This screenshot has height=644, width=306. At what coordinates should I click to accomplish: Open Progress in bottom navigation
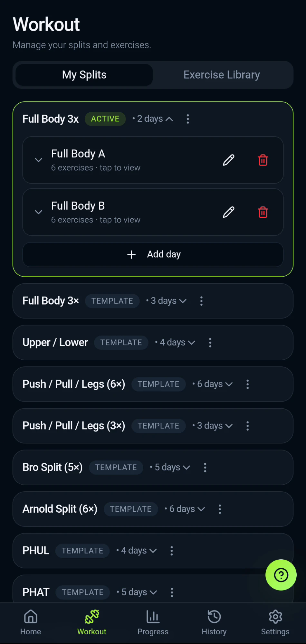coord(153,623)
